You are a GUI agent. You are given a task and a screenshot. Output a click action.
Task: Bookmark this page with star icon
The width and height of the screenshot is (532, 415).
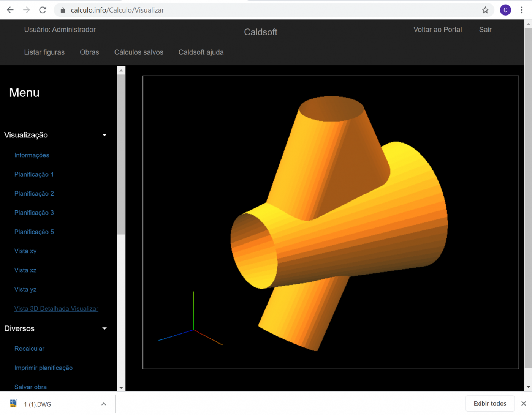485,10
